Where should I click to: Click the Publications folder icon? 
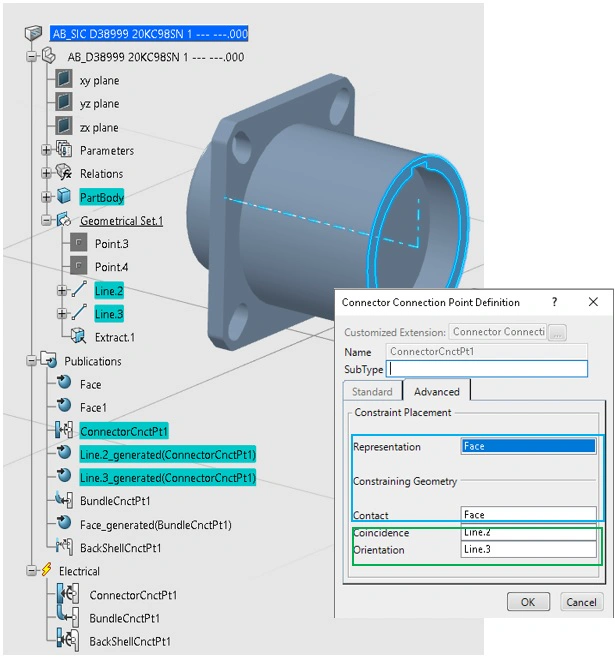pos(49,360)
